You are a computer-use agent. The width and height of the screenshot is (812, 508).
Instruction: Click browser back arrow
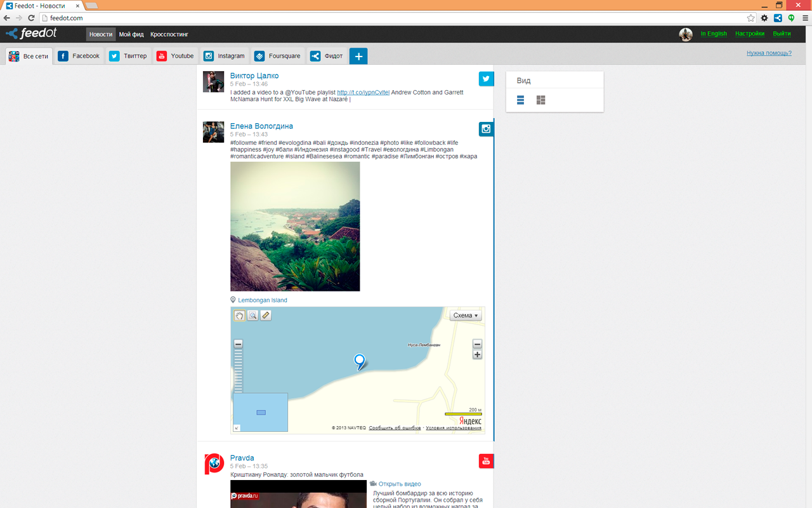pyautogui.click(x=7, y=18)
